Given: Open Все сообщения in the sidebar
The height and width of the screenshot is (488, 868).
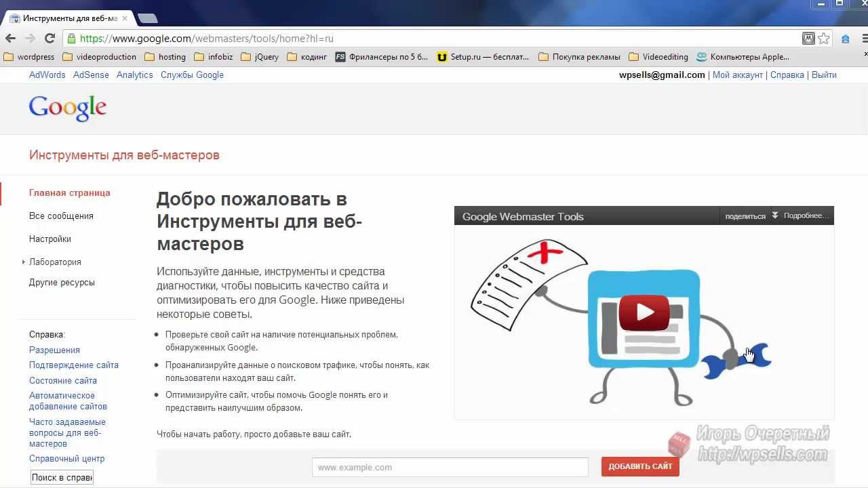Looking at the screenshot, I should pos(61,216).
